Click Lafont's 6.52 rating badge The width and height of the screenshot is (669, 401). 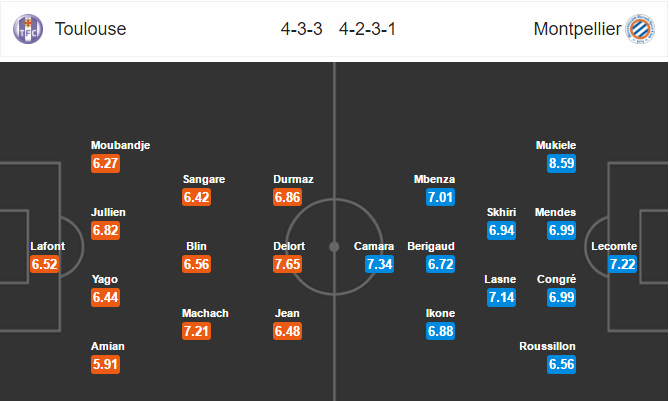pyautogui.click(x=44, y=264)
